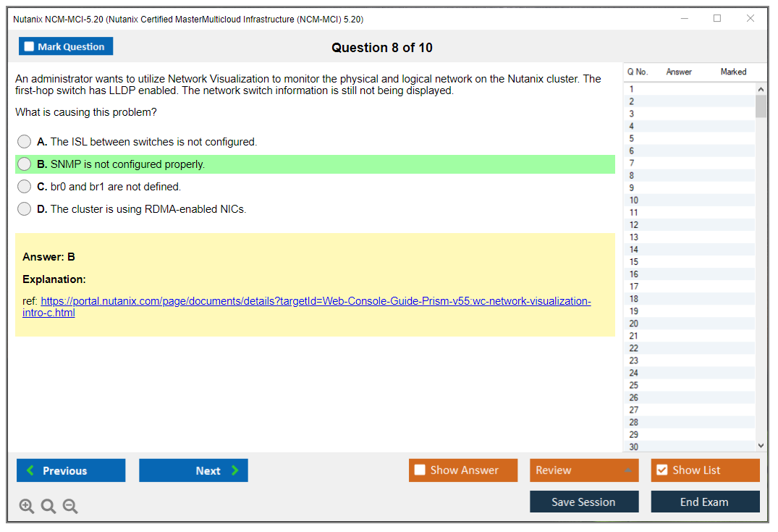Image resolution: width=778 pixels, height=532 pixels.
Task: Expand the Review dropdown menu
Action: tap(583, 470)
